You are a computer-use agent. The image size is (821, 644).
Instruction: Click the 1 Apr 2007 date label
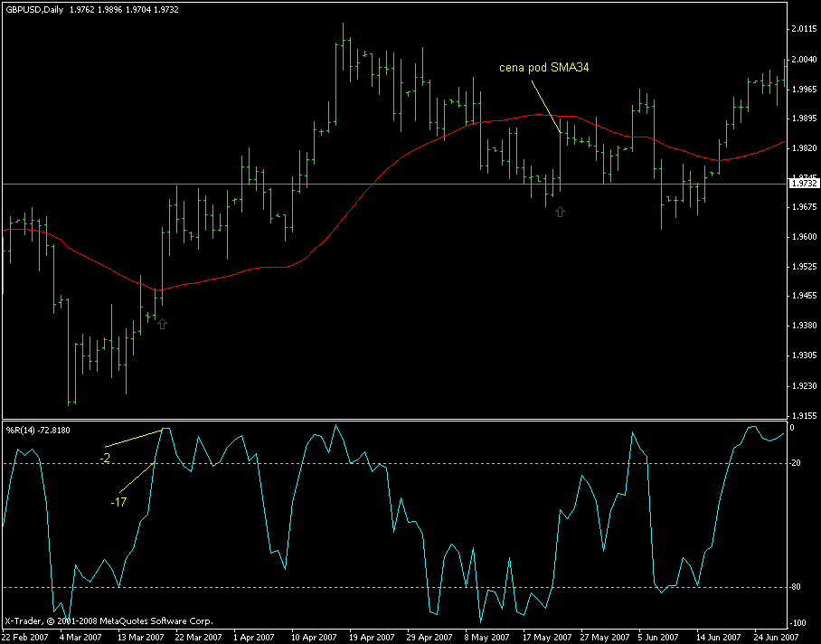pyautogui.click(x=254, y=637)
